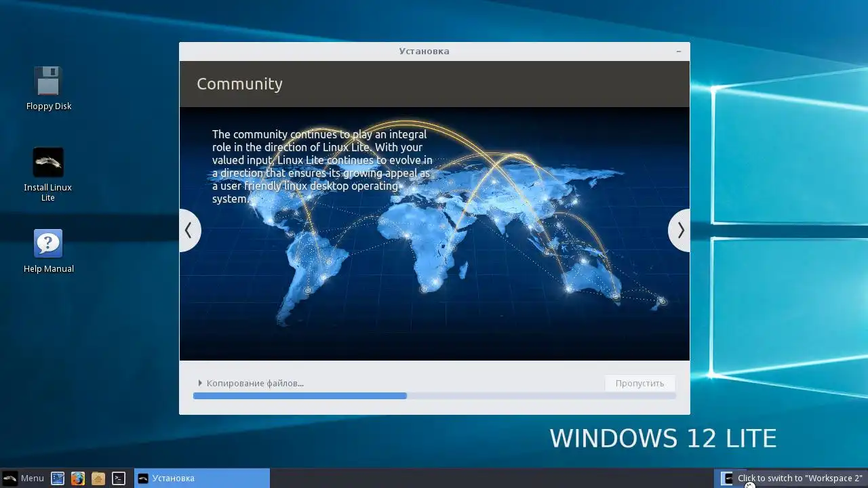Click the show desktop taskbar icon
This screenshot has width=868, height=488.
point(58,479)
